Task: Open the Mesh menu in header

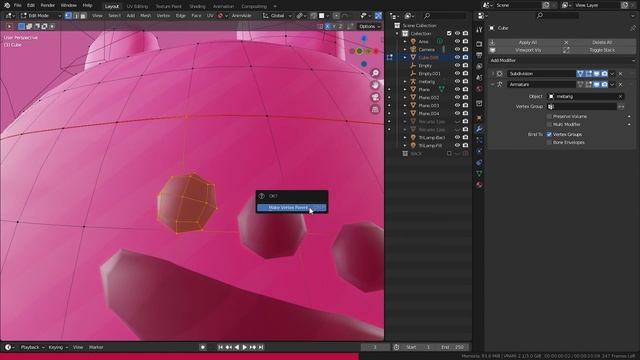Action: coord(145,16)
